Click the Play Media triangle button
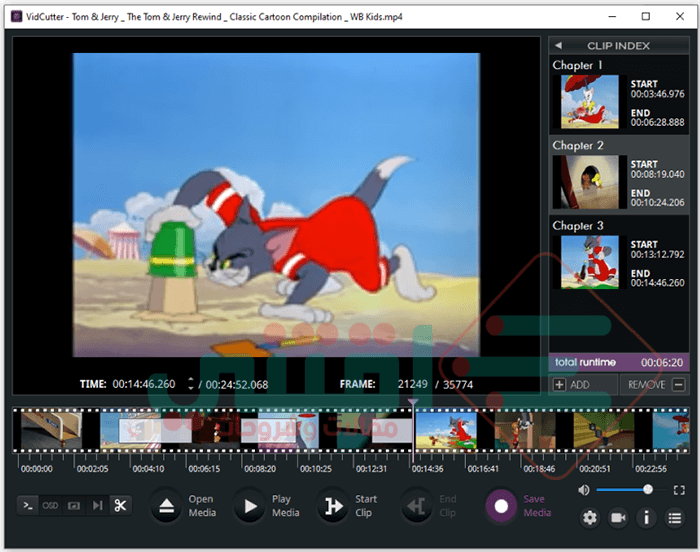 250,506
